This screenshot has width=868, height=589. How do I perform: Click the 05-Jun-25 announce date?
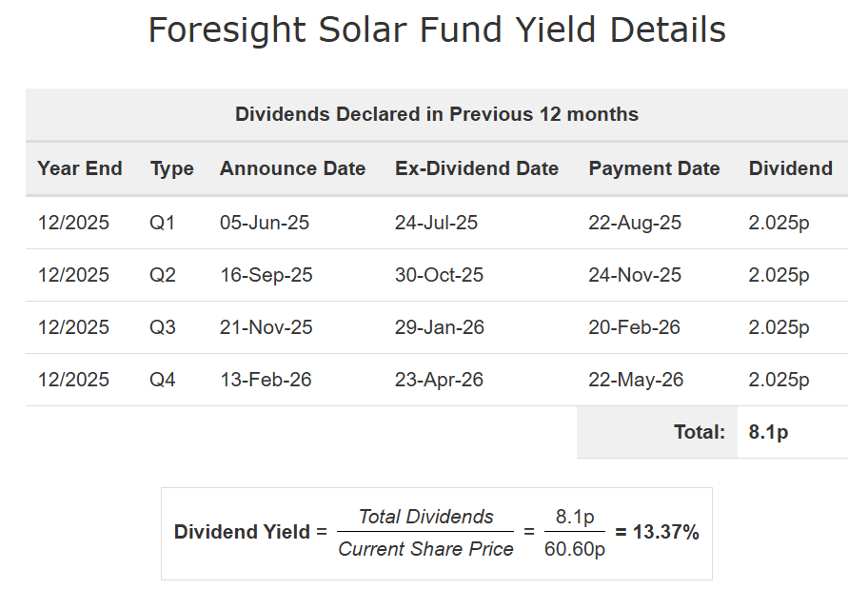click(265, 223)
